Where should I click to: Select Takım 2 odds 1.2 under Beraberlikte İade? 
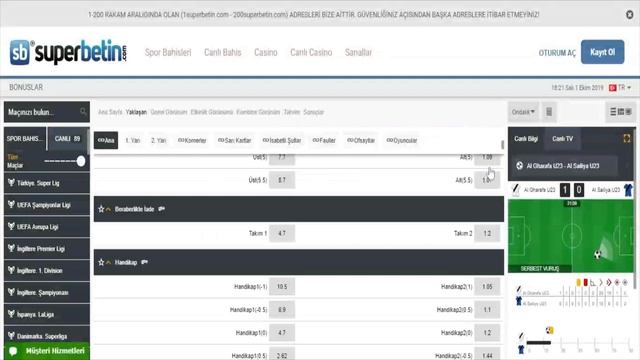(x=487, y=233)
